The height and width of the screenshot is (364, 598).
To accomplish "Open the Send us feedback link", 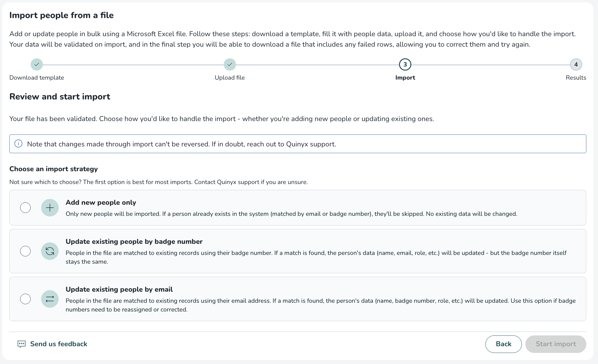I will 59,344.
